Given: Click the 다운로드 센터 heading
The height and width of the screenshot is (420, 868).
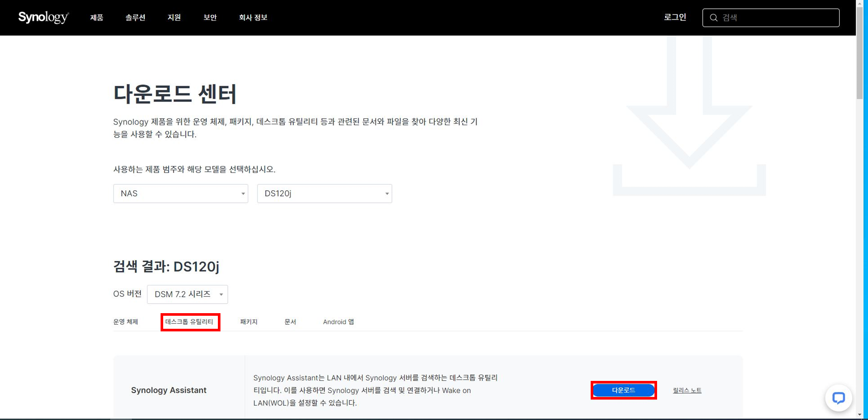Looking at the screenshot, I should pos(175,94).
